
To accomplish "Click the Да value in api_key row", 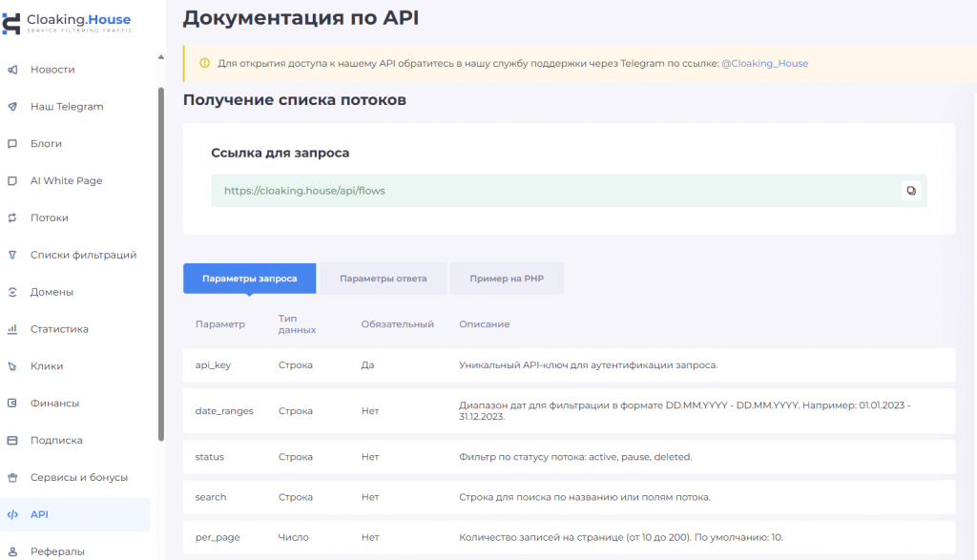I will (367, 365).
